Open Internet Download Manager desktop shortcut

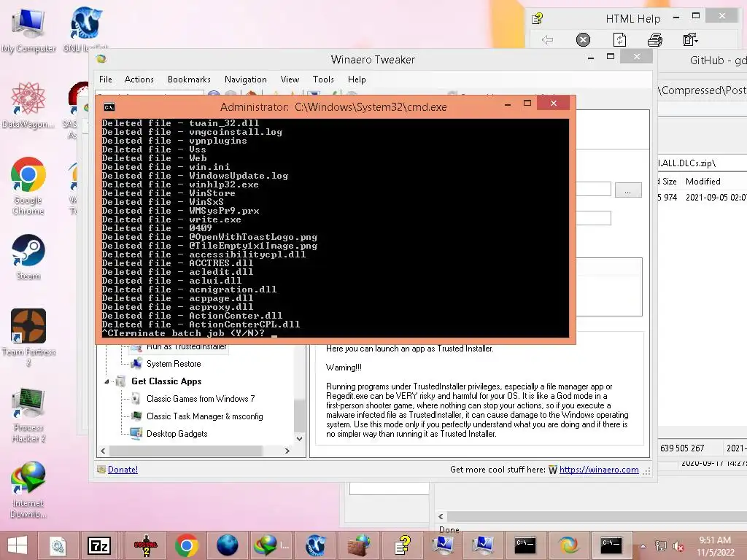pyautogui.click(x=28, y=489)
